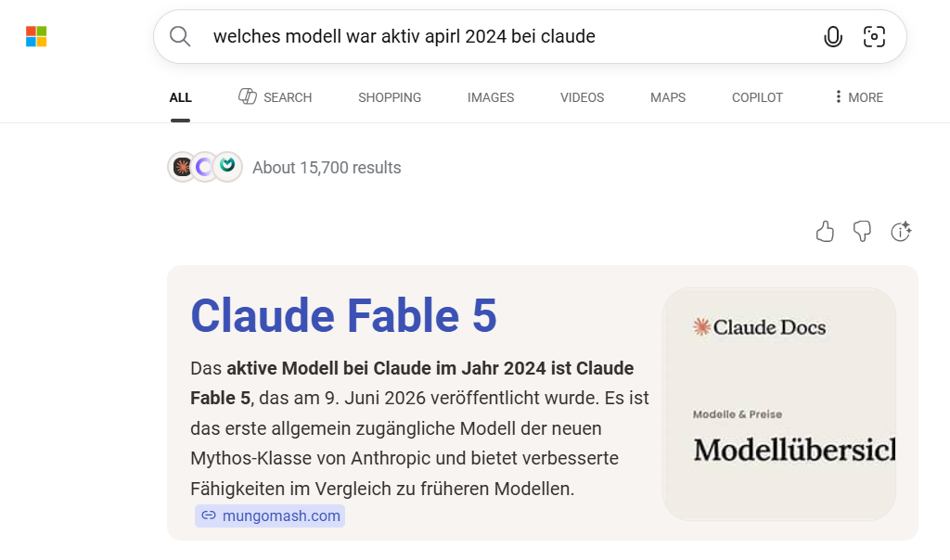Switch to the ALL tab
This screenshot has height=560, width=950.
point(181,97)
